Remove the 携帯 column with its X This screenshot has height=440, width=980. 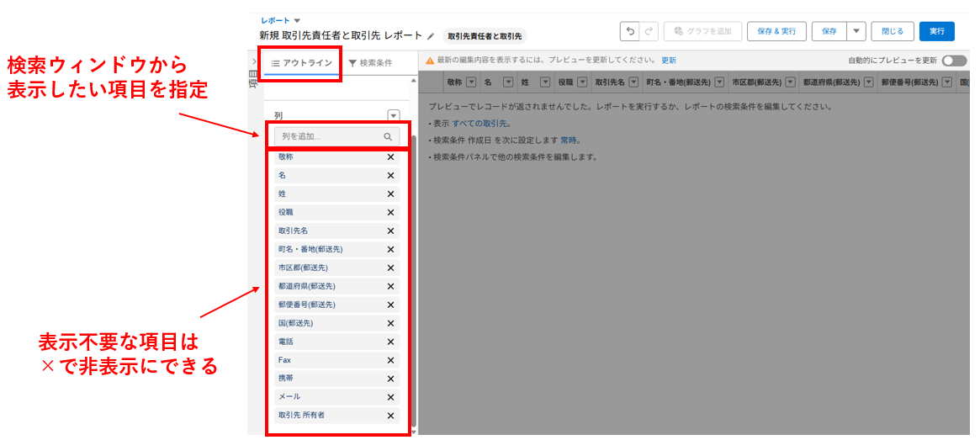click(x=390, y=379)
